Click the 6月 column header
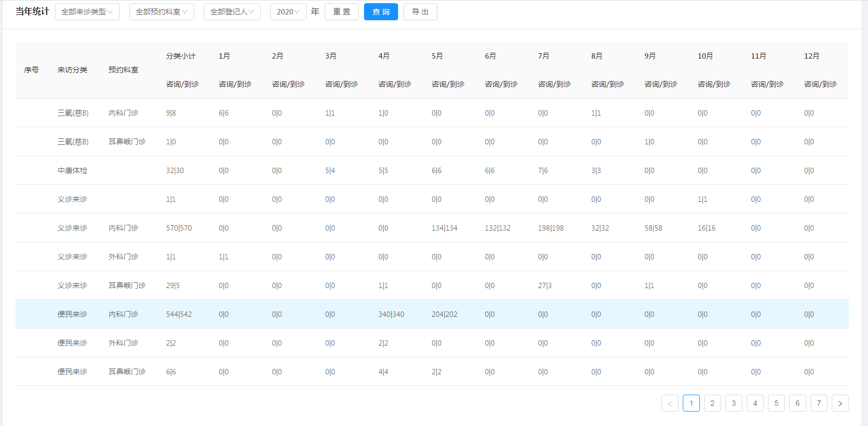The height and width of the screenshot is (426, 868). click(491, 56)
